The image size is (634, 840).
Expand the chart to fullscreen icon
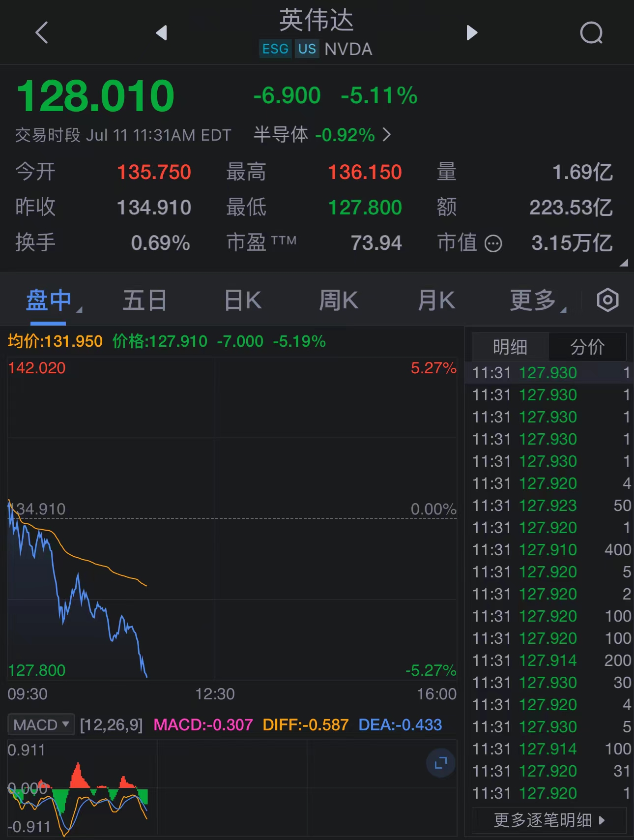[440, 763]
